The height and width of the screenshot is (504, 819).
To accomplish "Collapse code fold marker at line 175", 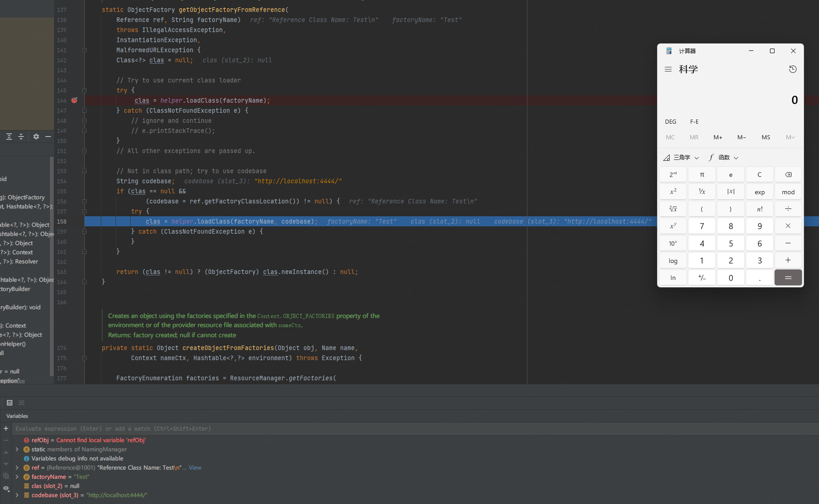I will pyautogui.click(x=84, y=358).
